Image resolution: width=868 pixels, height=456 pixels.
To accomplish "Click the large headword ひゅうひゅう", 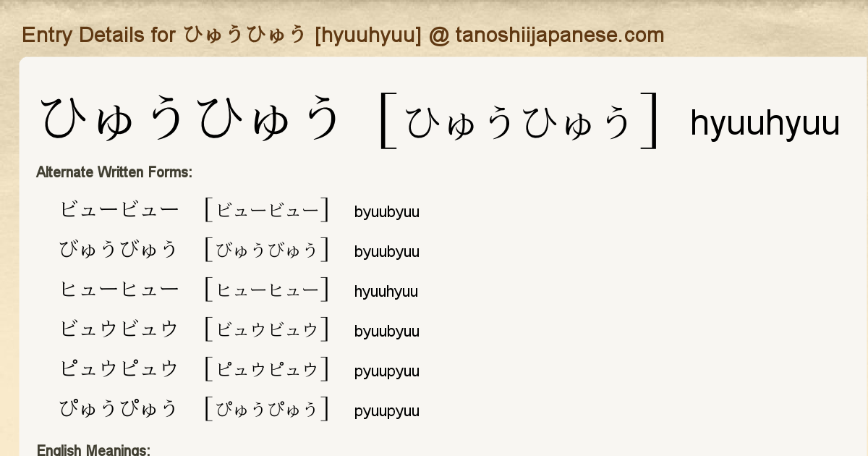I will (x=191, y=120).
